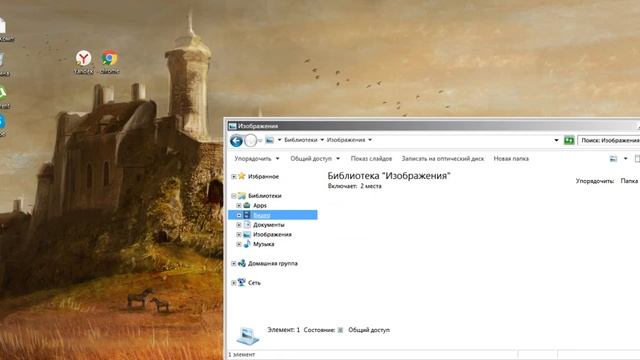Go back in Explorer window
This screenshot has height=360, width=640.
[236, 140]
